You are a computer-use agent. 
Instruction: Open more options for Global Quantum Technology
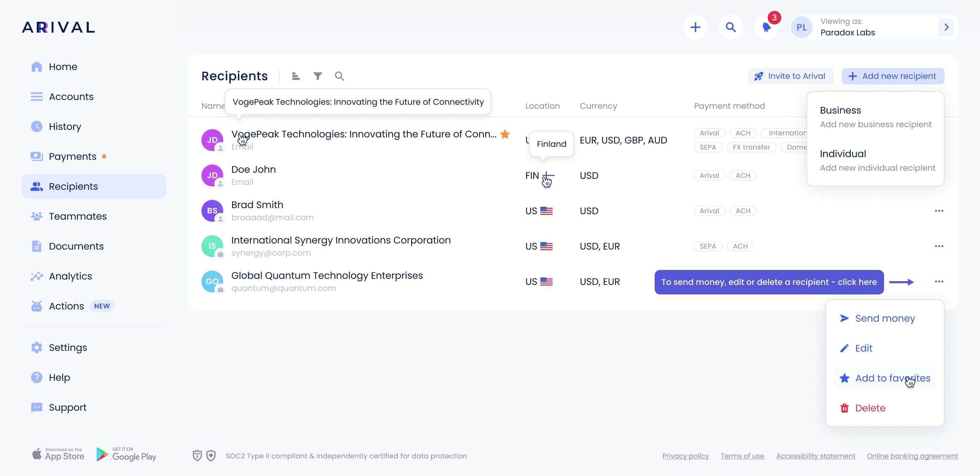click(x=939, y=282)
